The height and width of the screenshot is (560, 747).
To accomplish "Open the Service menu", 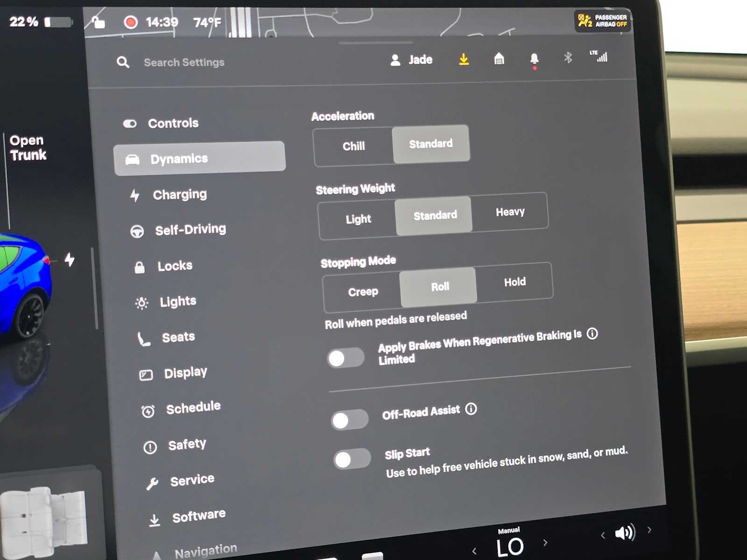I will tap(180, 481).
